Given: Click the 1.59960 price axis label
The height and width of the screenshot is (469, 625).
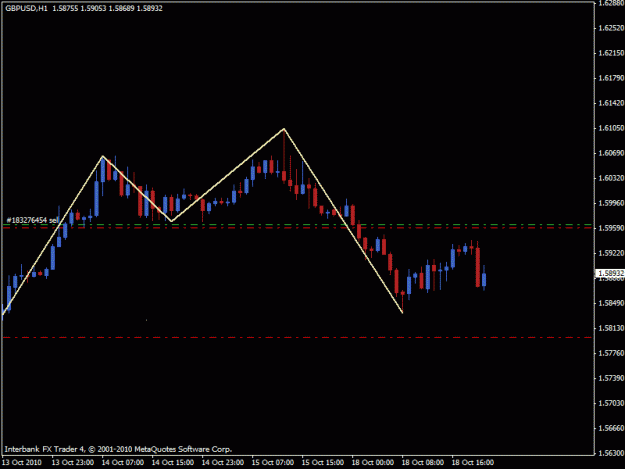Looking at the screenshot, I should click(611, 203).
